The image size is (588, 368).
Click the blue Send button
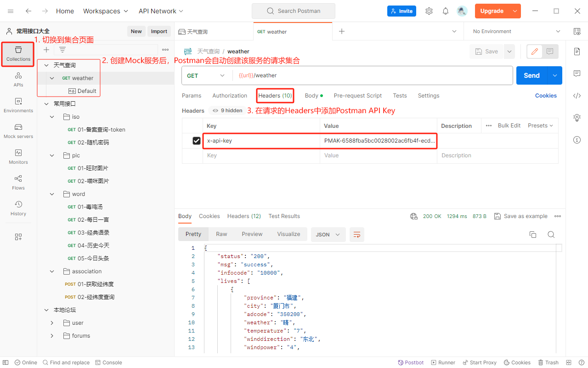click(x=532, y=75)
